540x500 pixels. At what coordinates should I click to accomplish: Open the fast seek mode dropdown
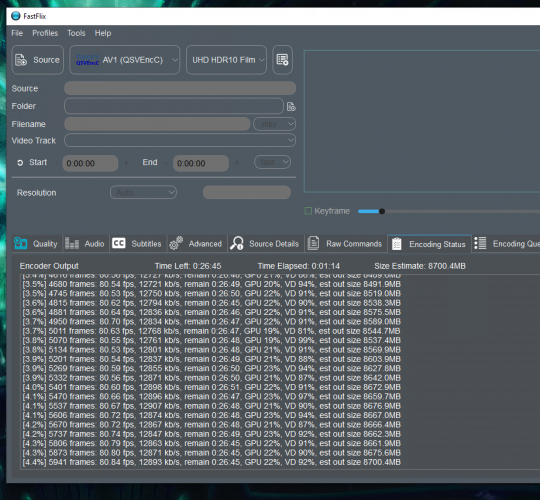click(x=272, y=162)
